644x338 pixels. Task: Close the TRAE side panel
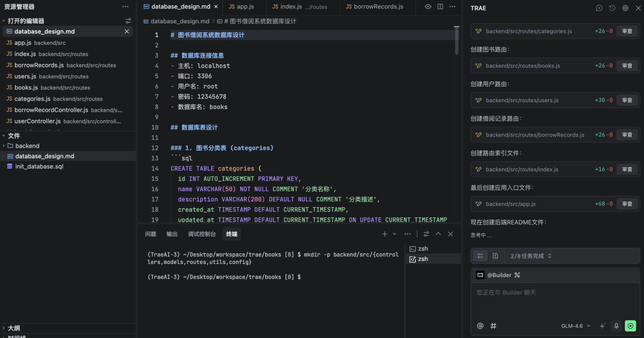point(638,8)
